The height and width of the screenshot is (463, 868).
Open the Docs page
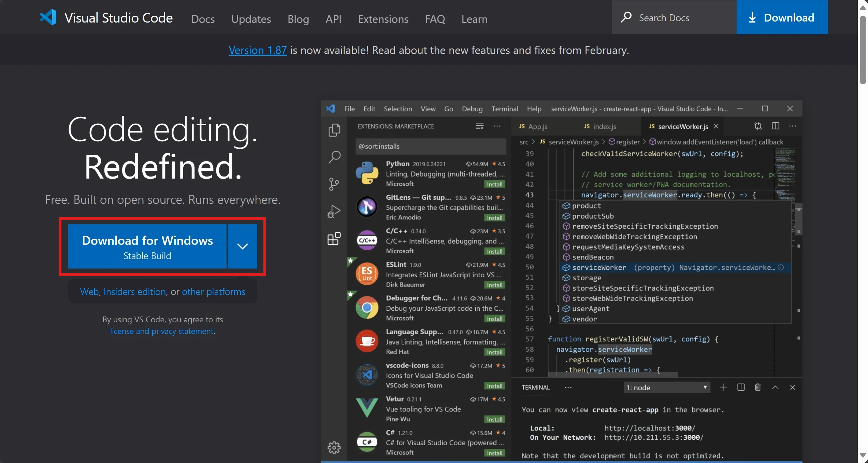coord(203,19)
